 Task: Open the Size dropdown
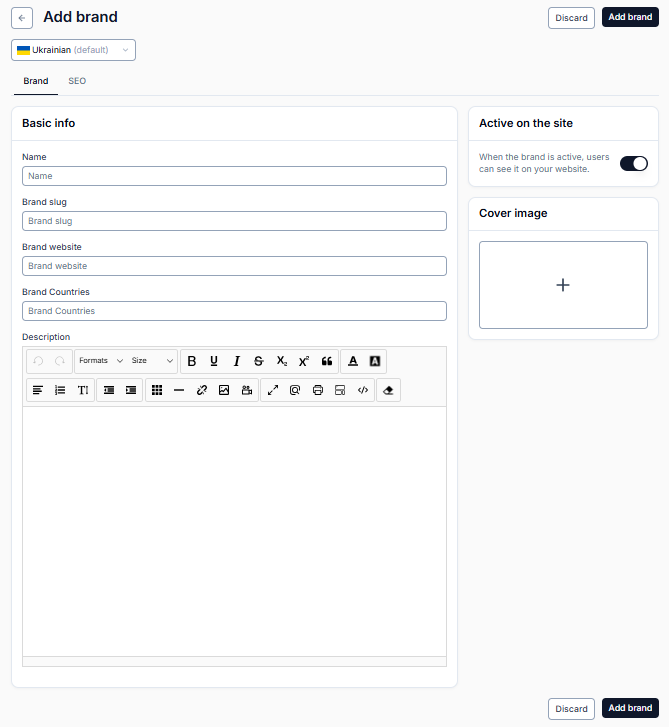click(152, 361)
